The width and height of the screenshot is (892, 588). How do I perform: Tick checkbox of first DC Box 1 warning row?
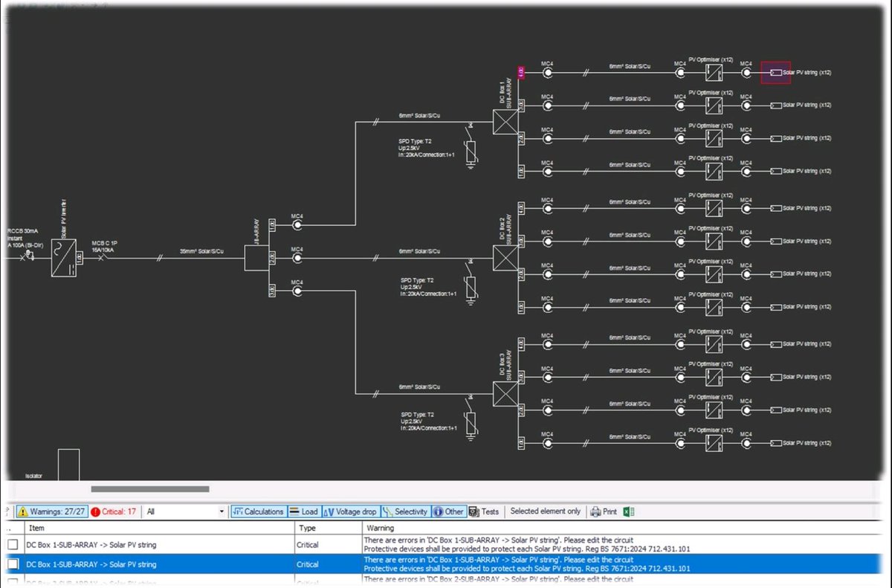[13, 545]
